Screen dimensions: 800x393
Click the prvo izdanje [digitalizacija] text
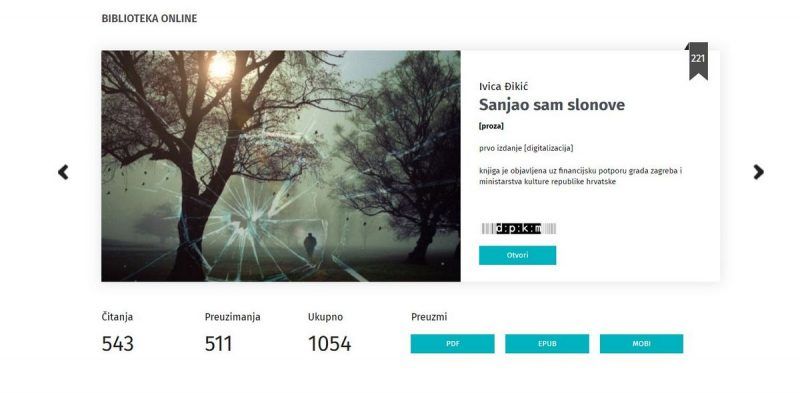(x=526, y=148)
